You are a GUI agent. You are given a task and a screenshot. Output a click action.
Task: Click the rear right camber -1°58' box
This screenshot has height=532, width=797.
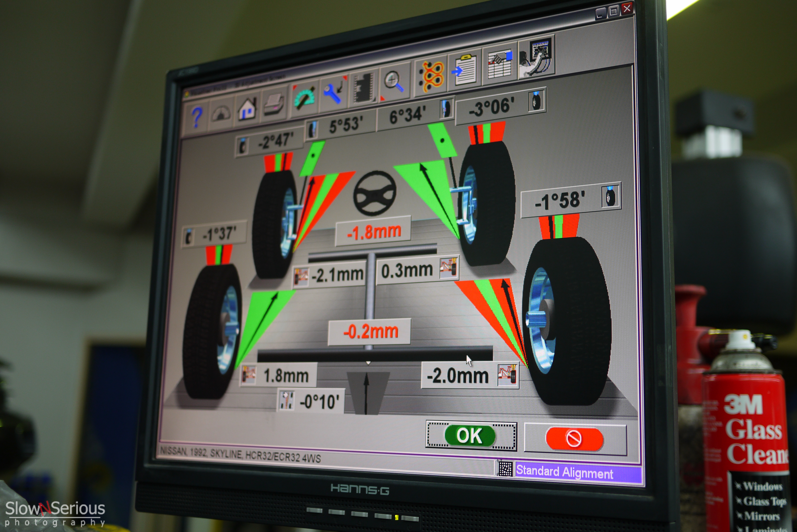click(x=560, y=200)
